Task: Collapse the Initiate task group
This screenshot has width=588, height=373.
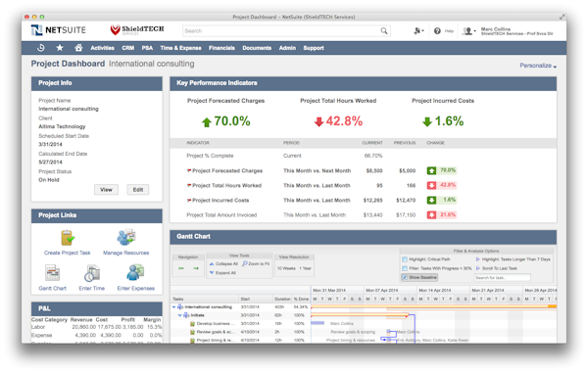Action: (180, 315)
